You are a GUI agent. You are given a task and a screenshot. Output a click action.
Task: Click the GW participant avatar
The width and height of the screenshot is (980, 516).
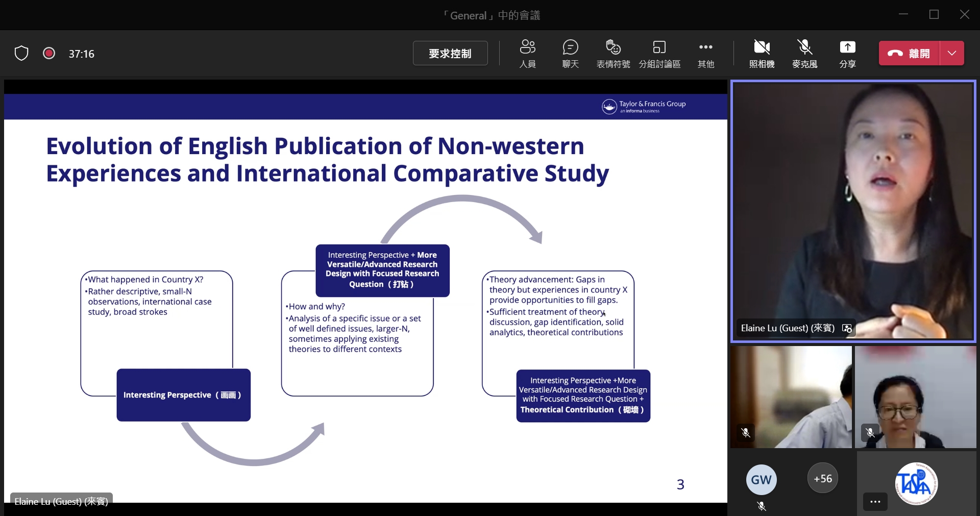761,479
